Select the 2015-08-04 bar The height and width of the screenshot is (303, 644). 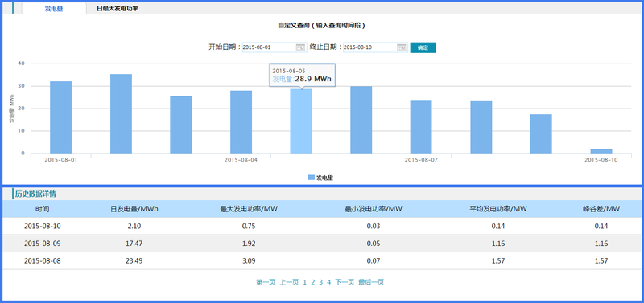coord(241,122)
